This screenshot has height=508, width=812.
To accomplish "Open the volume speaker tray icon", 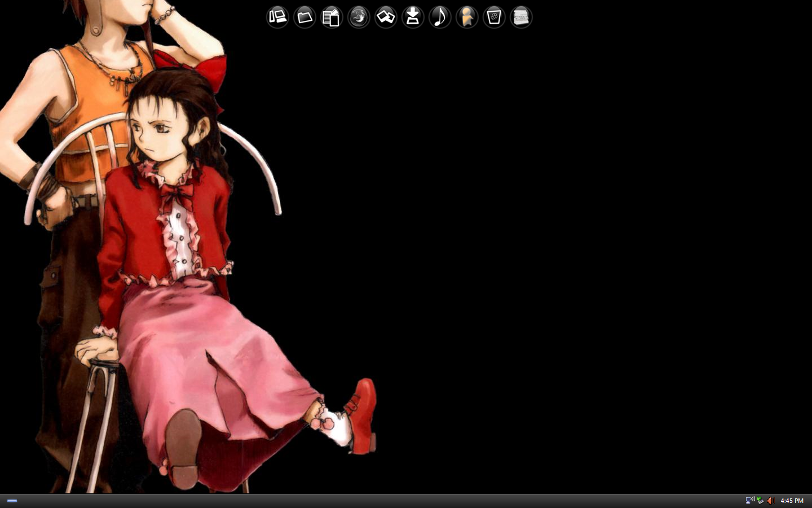I will [x=770, y=500].
